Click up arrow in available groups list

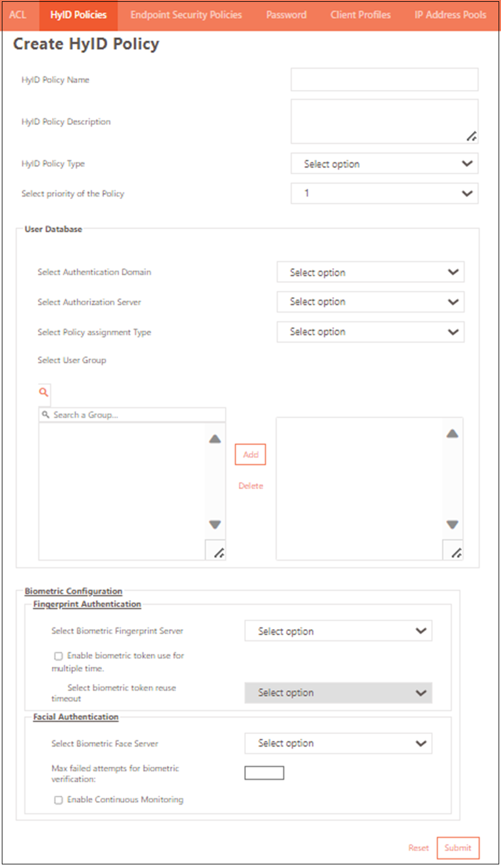coord(215,439)
